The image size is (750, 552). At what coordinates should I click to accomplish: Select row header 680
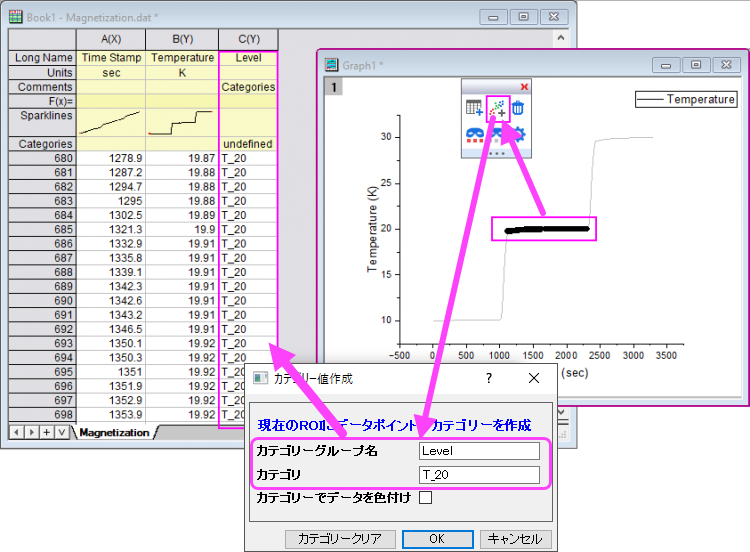tap(43, 158)
